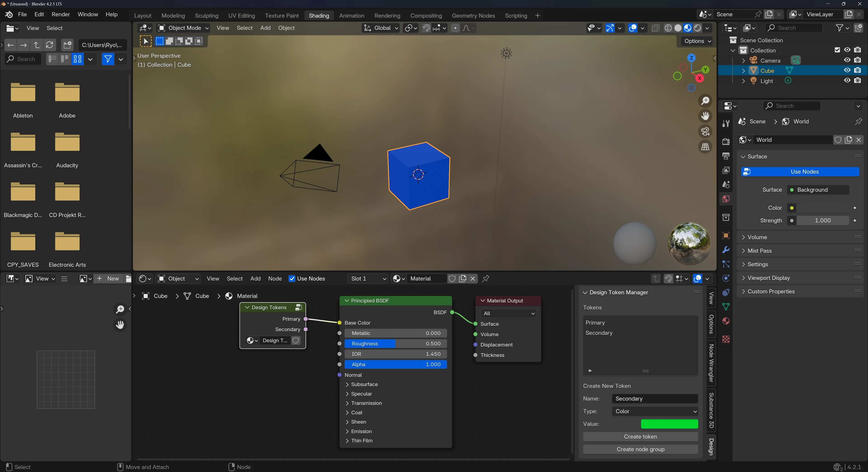Image resolution: width=868 pixels, height=472 pixels.
Task: Click the Create token button
Action: (x=640, y=436)
